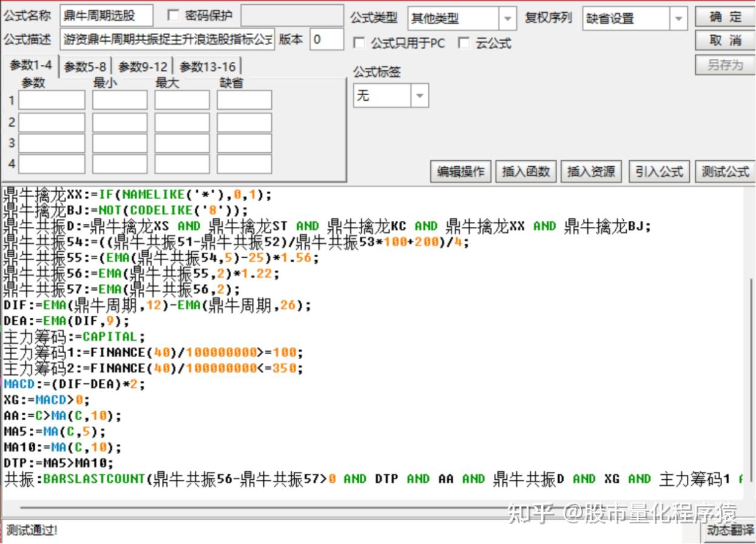Click the code line starting 鼎牛共振56:=
756x544 pixels.
click(x=141, y=274)
